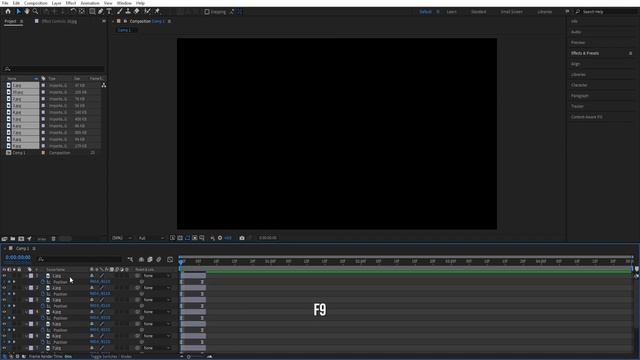The image size is (640, 360).
Task: Hide layer 3 using its eye icon
Action: [4, 300]
